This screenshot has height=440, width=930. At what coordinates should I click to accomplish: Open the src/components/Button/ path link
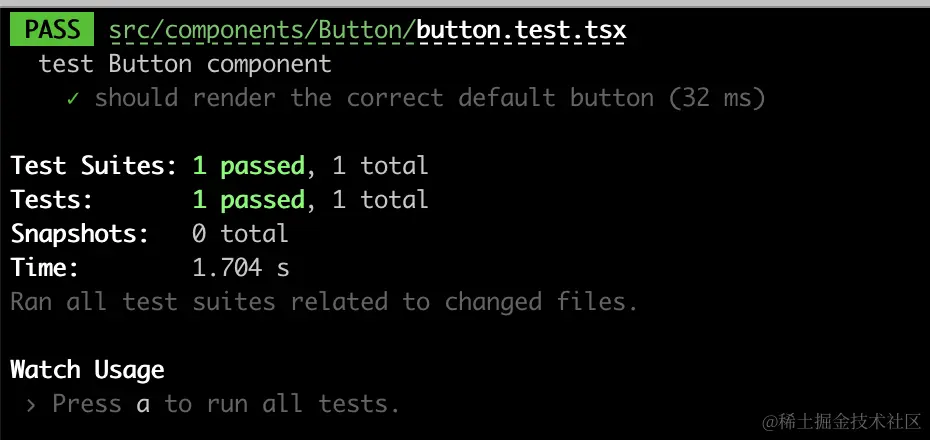coord(262,31)
